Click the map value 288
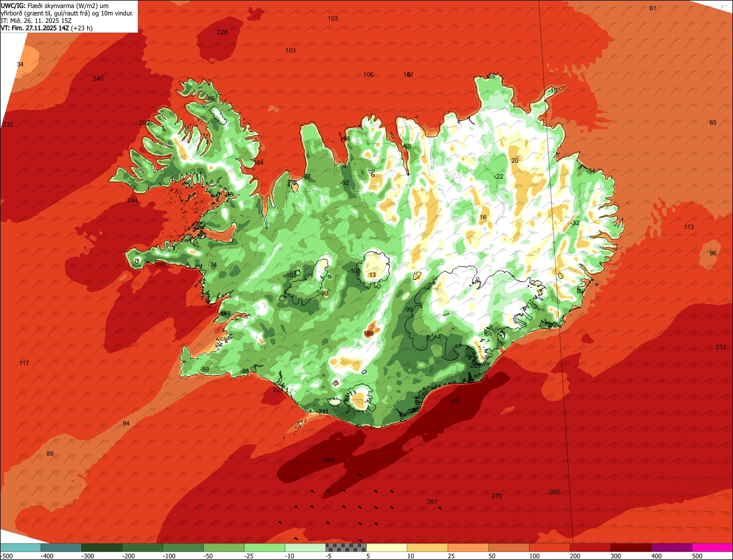 pos(160,265)
